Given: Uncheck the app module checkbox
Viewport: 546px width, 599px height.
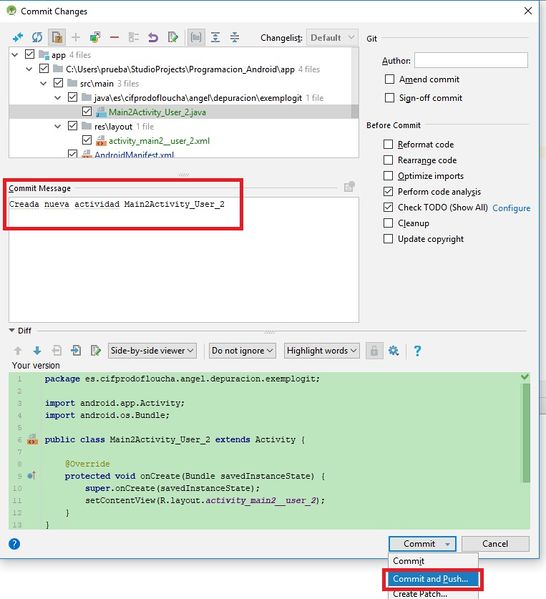Looking at the screenshot, I should tap(30, 54).
